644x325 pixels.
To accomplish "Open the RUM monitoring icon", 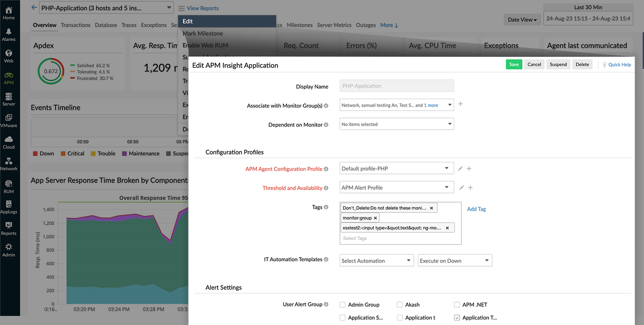I will click(x=9, y=185).
